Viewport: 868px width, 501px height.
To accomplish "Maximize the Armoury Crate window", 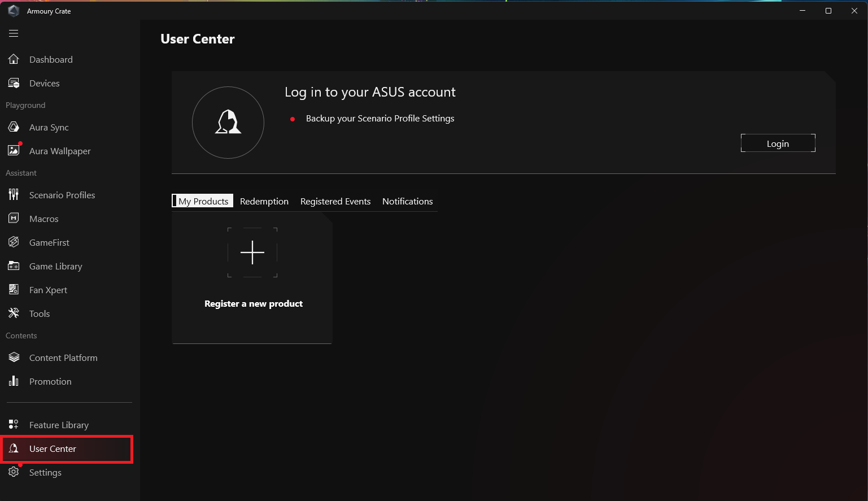I will point(828,11).
